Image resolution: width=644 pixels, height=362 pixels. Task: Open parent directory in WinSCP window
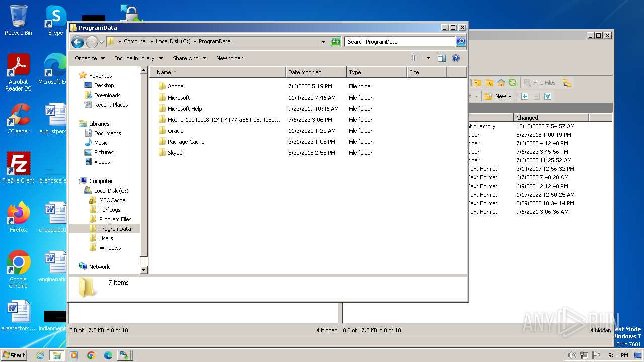pyautogui.click(x=477, y=83)
